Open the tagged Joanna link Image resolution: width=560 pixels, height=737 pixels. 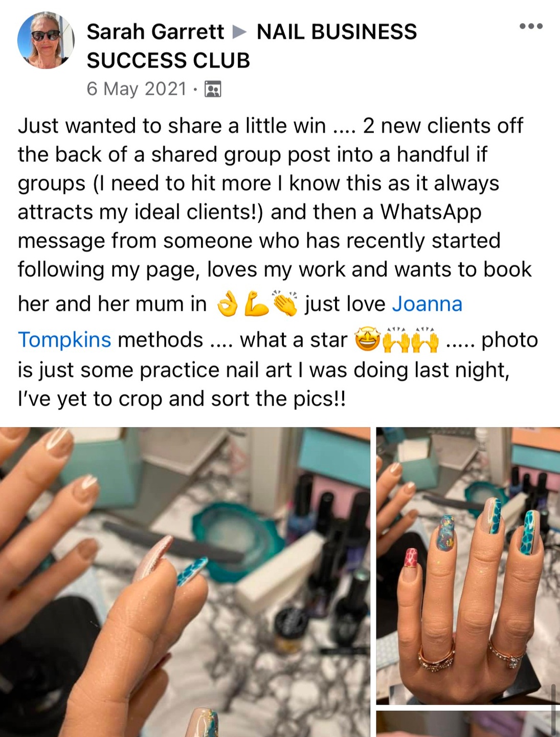pyautogui.click(x=427, y=304)
